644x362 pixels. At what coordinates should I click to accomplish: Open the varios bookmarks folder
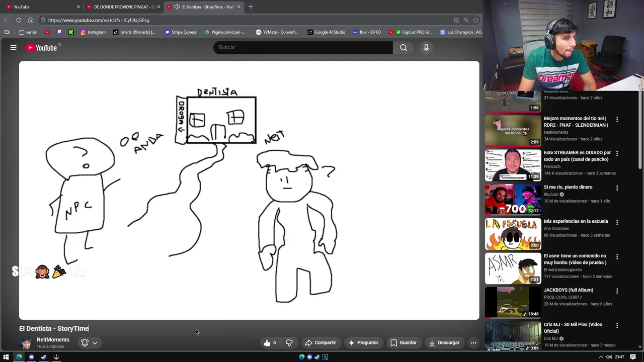pos(28,32)
